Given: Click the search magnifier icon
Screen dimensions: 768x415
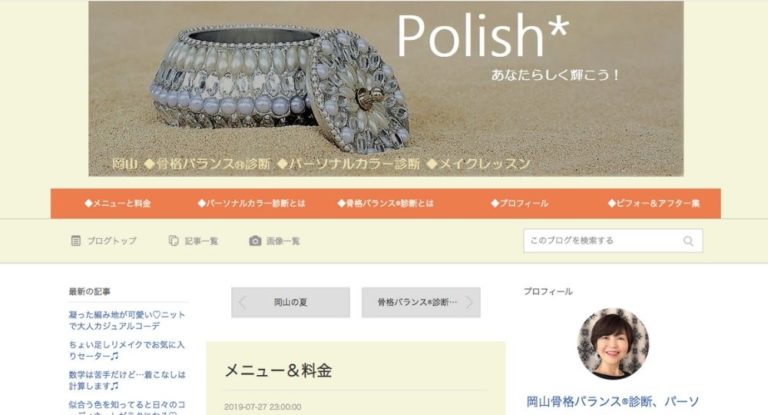Looking at the screenshot, I should pos(688,241).
